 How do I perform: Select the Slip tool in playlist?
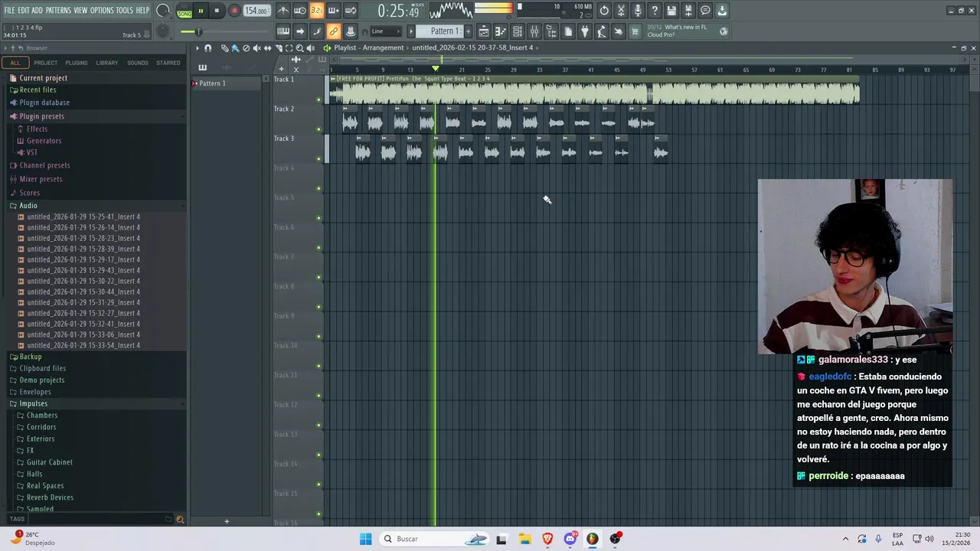pos(267,47)
